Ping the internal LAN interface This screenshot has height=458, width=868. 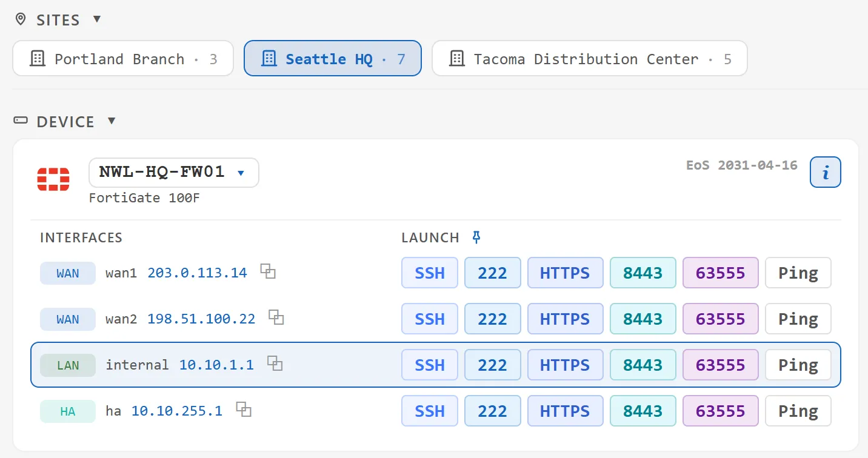pos(798,365)
